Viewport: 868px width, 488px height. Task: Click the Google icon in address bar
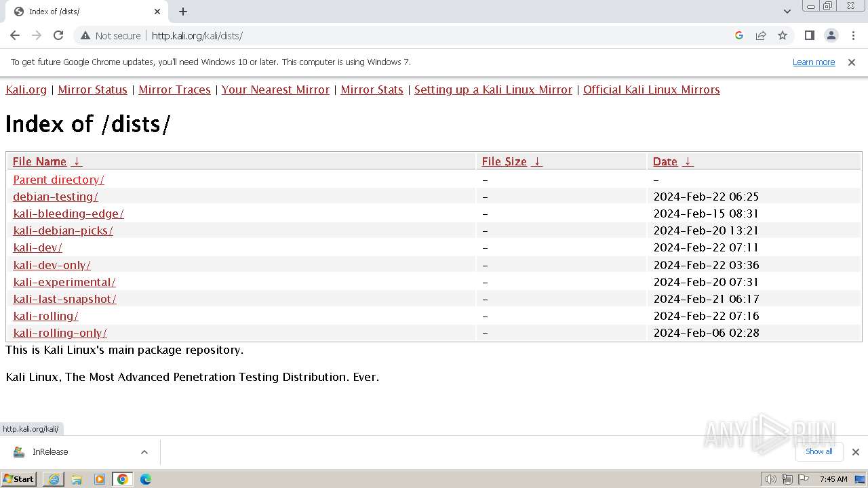tap(739, 35)
